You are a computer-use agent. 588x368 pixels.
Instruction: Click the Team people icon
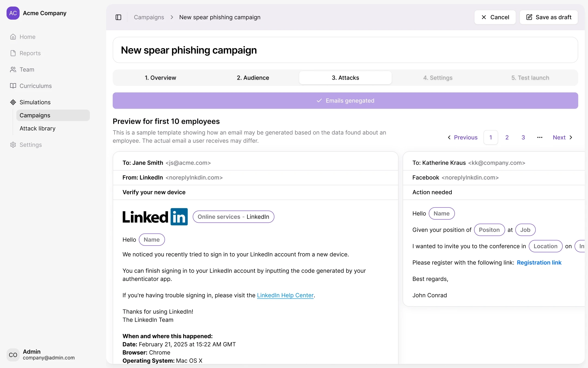click(x=13, y=70)
